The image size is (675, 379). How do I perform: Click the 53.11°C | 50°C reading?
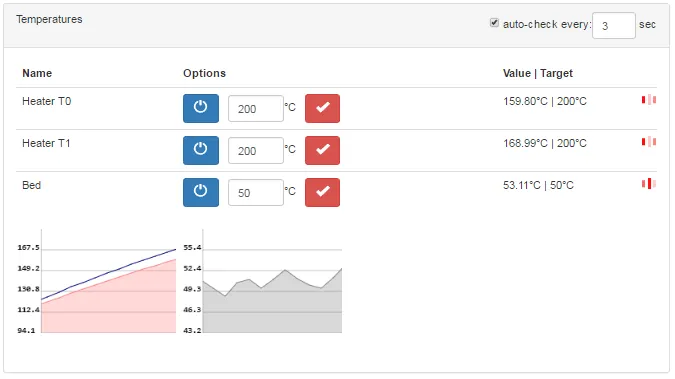coord(538,185)
